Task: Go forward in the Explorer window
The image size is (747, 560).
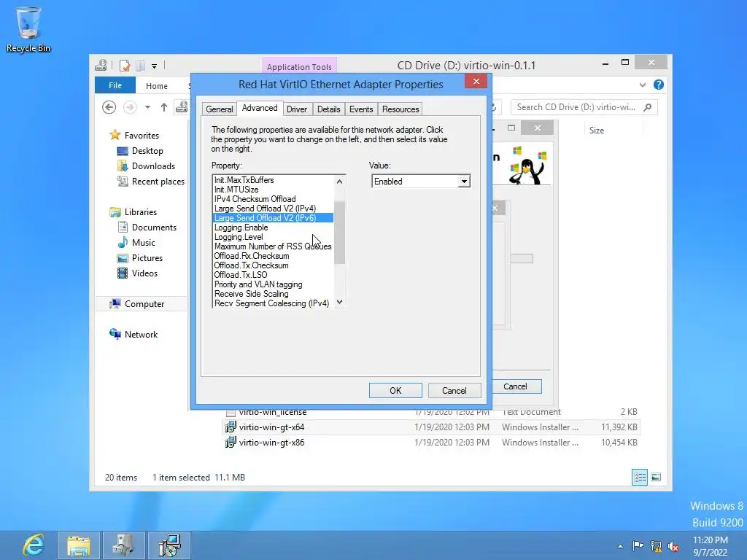Action: click(130, 107)
